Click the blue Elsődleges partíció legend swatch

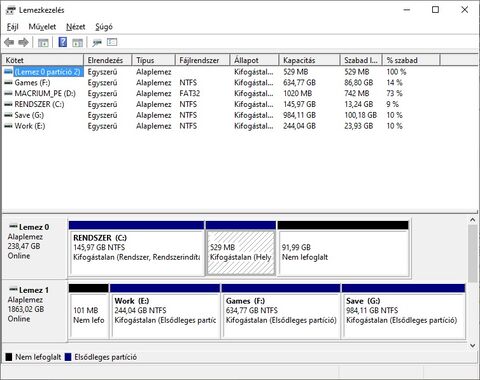tap(68, 357)
